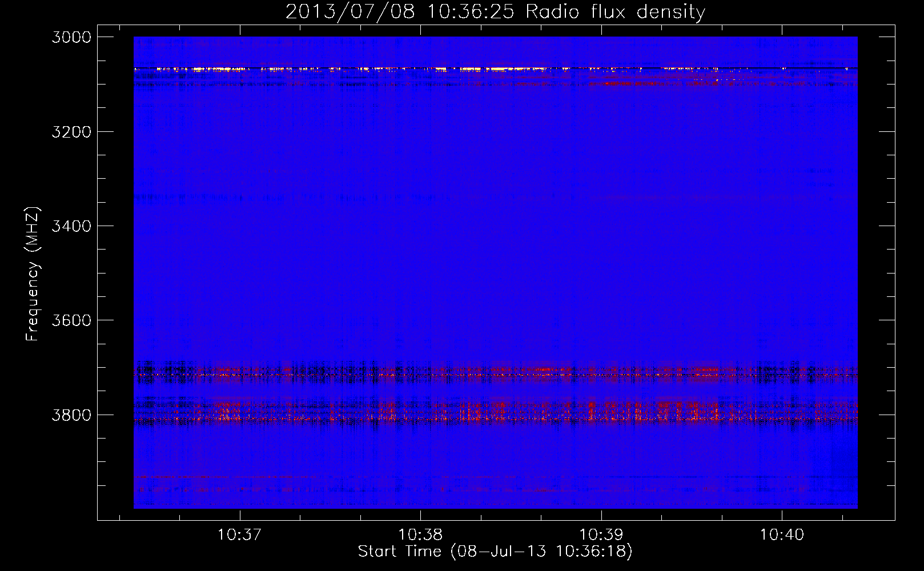Select the 3200 frequency axis label
The image size is (924, 571).
71,132
